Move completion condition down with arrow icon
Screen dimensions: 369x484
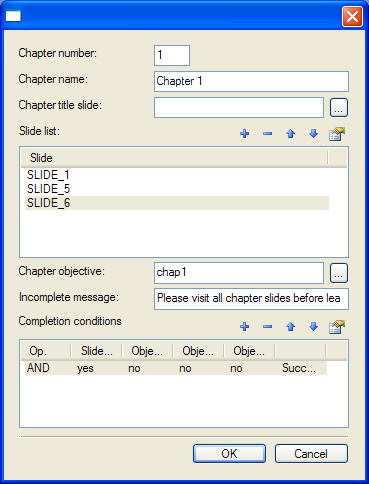point(313,326)
